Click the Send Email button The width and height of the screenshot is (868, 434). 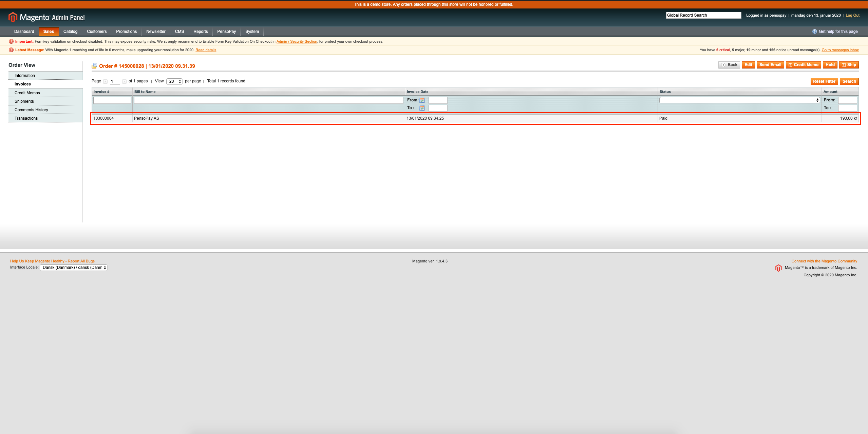point(770,65)
